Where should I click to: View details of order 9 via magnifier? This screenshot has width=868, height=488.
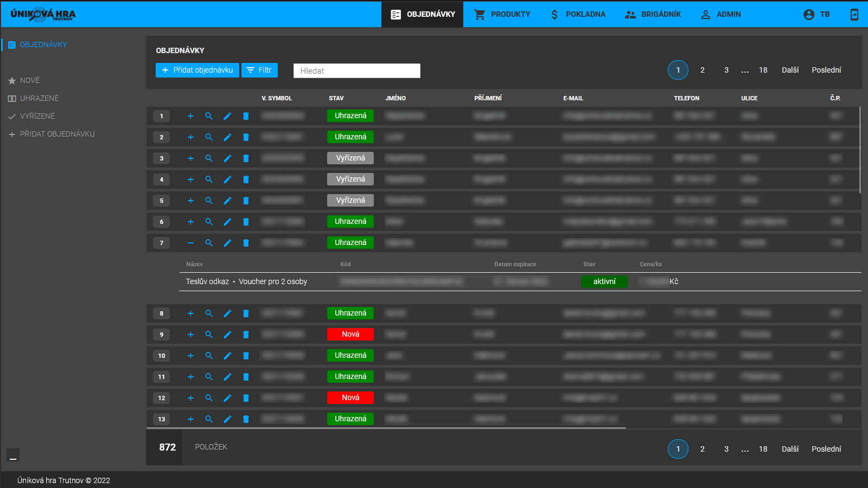pos(209,335)
